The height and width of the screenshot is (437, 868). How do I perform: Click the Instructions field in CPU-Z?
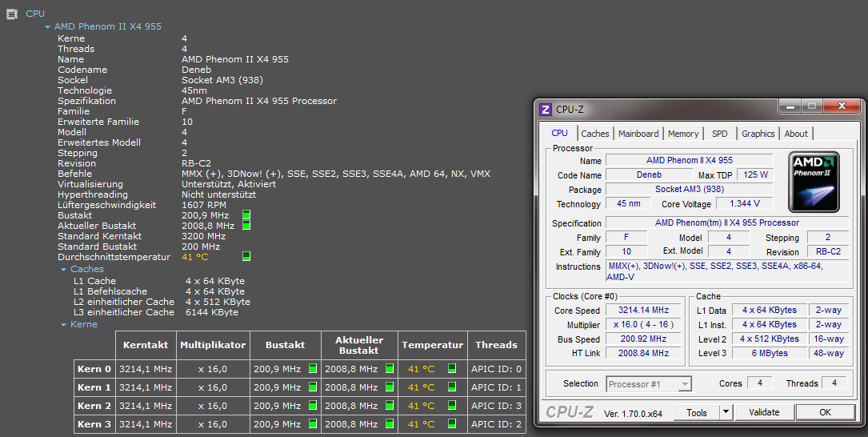[727, 271]
